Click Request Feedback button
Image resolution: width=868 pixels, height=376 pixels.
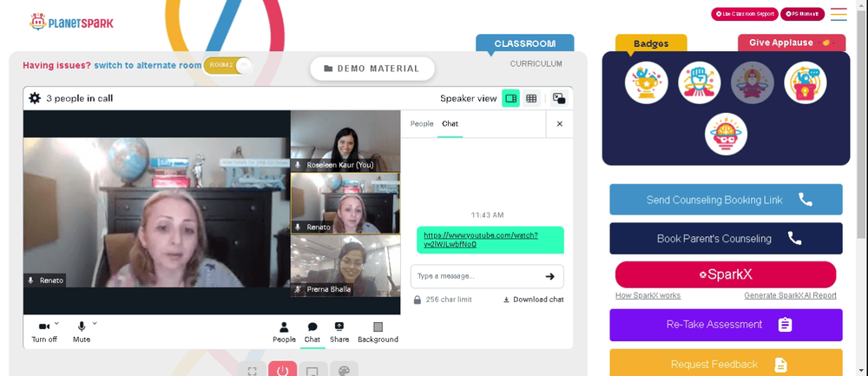click(x=726, y=364)
